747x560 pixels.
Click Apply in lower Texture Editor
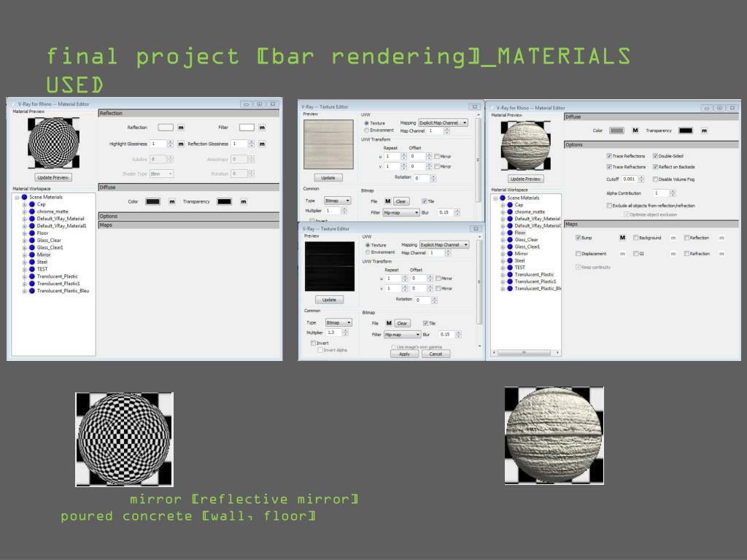(404, 354)
